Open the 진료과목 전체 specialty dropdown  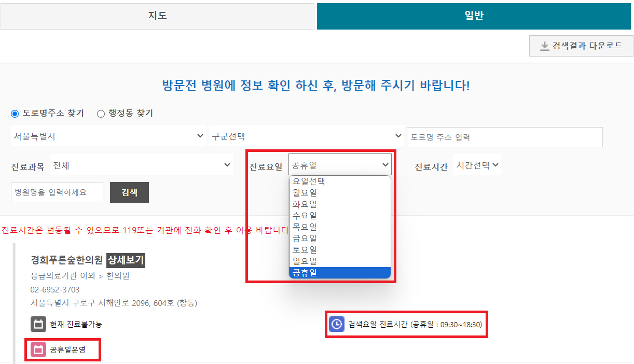tap(142, 164)
